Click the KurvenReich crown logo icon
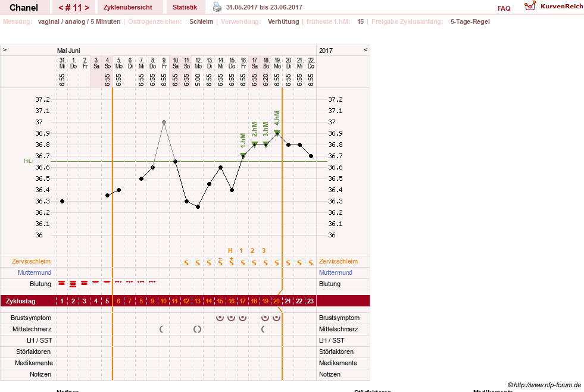This screenshot has height=392, width=584. pos(530,6)
